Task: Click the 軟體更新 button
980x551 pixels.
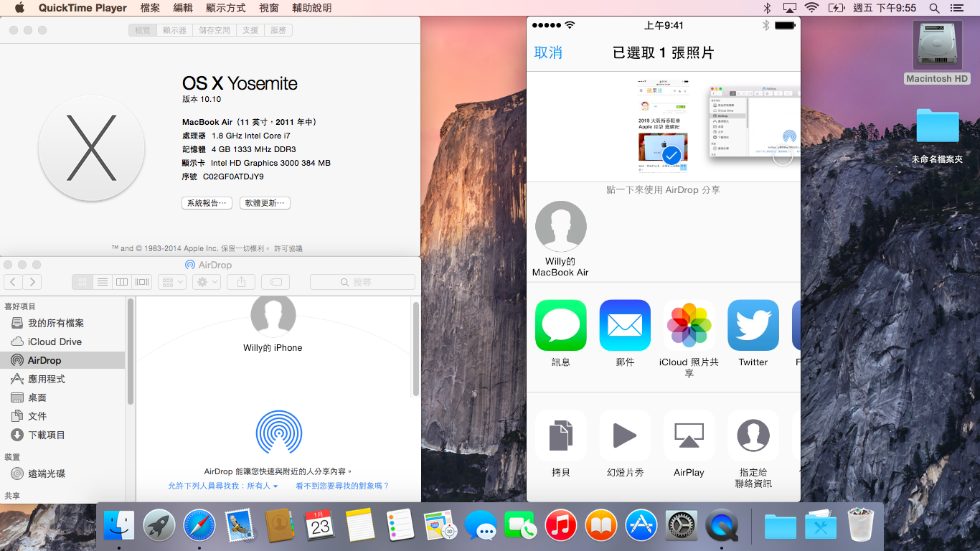Action: (265, 203)
